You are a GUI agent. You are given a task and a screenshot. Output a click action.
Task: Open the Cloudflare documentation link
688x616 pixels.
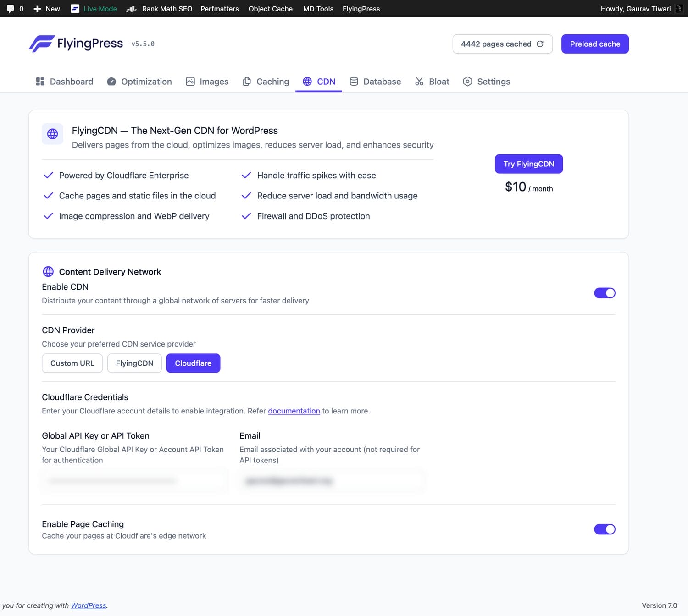click(x=294, y=411)
